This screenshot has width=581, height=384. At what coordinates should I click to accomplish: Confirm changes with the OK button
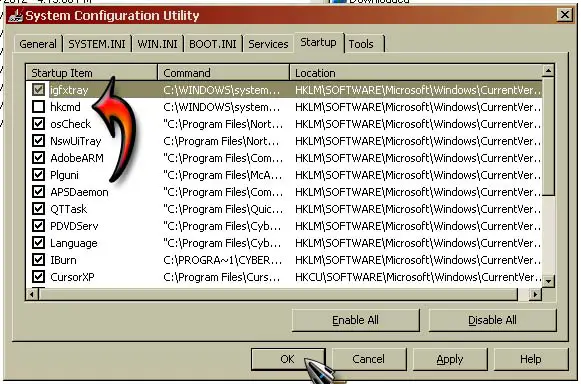pos(288,359)
